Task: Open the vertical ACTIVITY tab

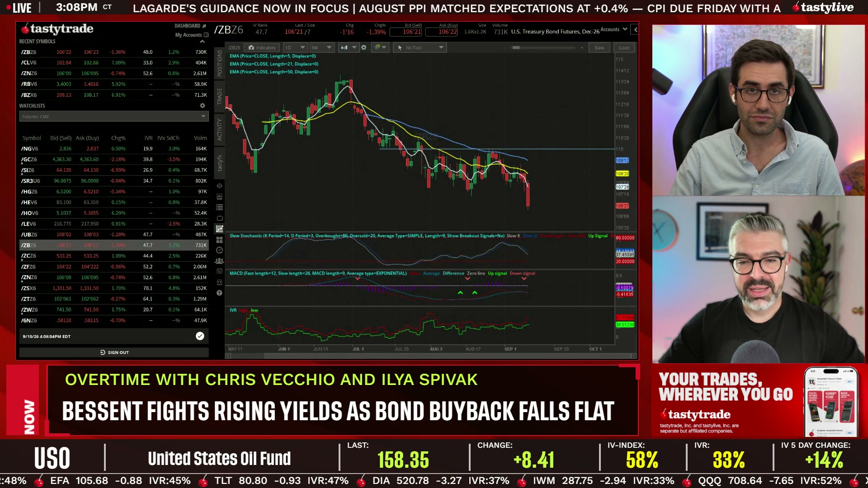Action: click(x=219, y=130)
